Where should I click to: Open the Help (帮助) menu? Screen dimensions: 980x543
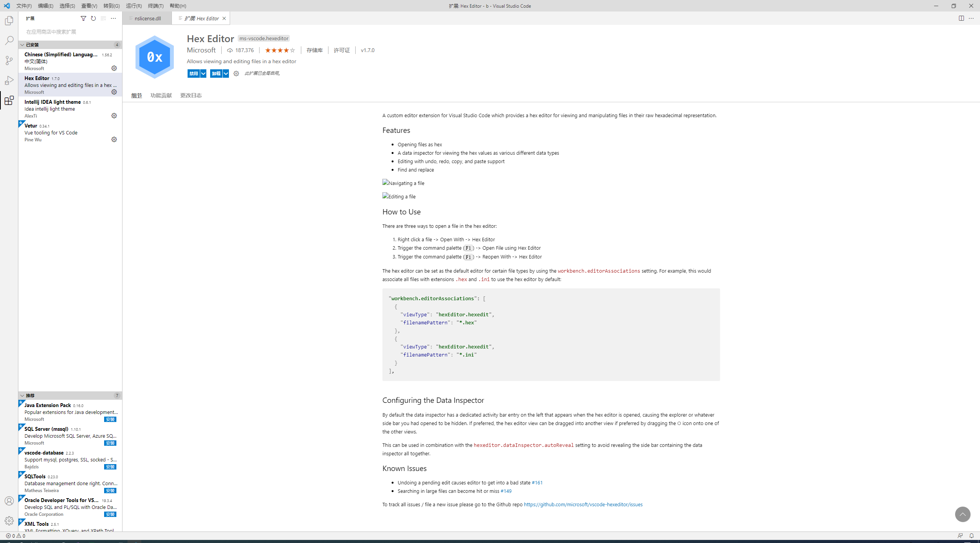[178, 6]
